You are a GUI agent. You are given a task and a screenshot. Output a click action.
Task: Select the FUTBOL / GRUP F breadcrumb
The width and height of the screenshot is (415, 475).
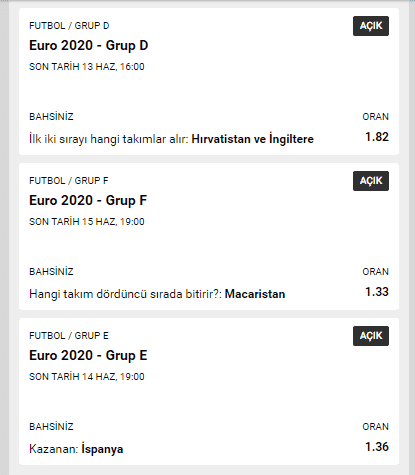coord(69,181)
